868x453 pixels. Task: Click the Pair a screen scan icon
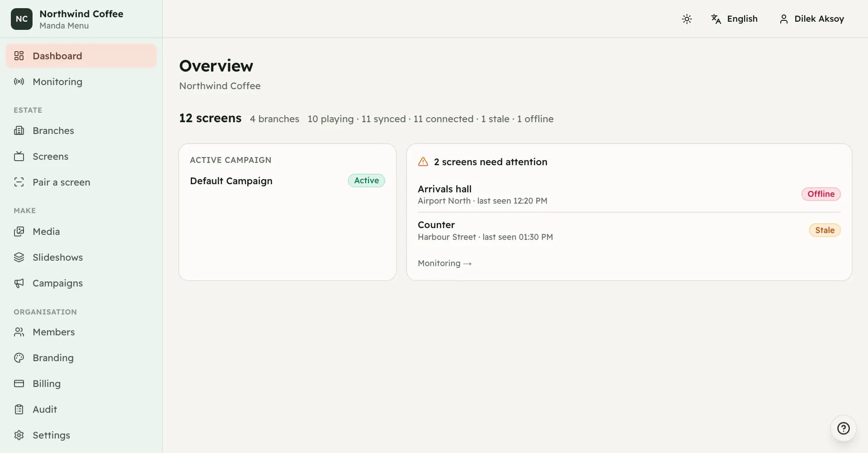point(19,182)
